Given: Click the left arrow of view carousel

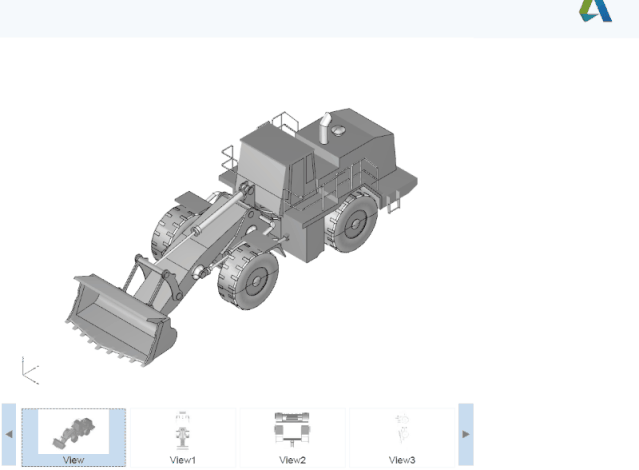Looking at the screenshot, I should [x=9, y=435].
